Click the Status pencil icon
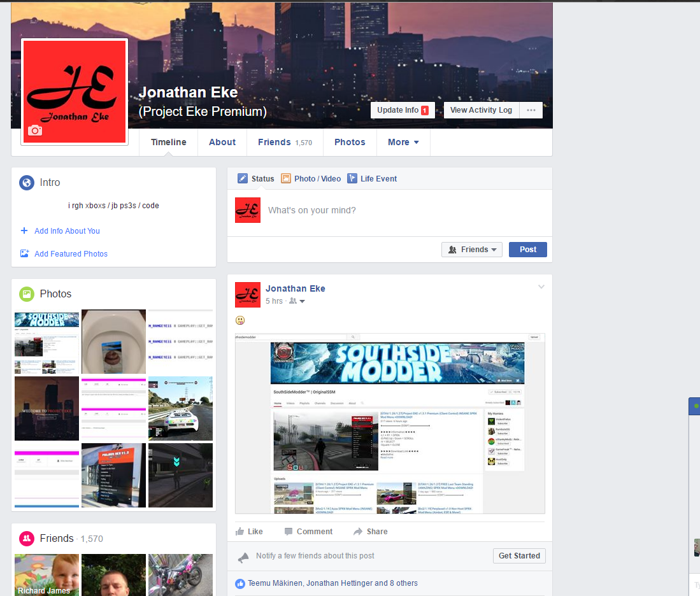700x596 pixels. [x=243, y=178]
